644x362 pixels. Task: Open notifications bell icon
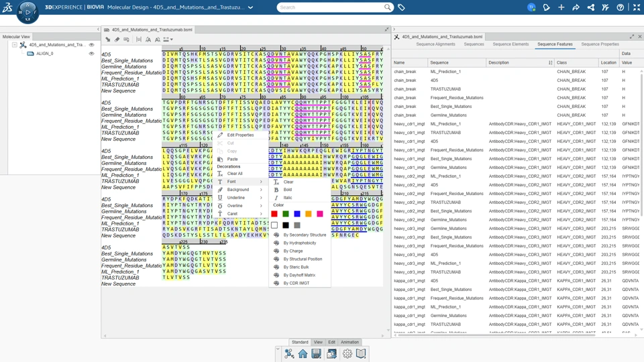click(x=546, y=7)
